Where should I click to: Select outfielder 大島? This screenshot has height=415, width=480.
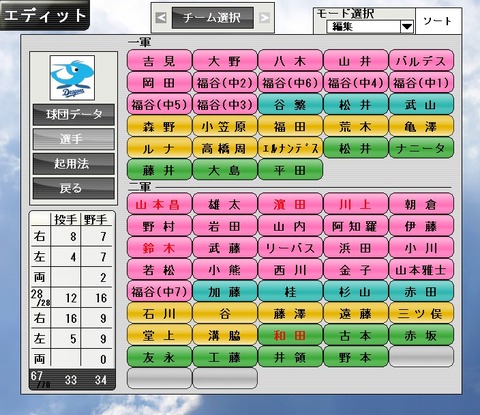(225, 170)
